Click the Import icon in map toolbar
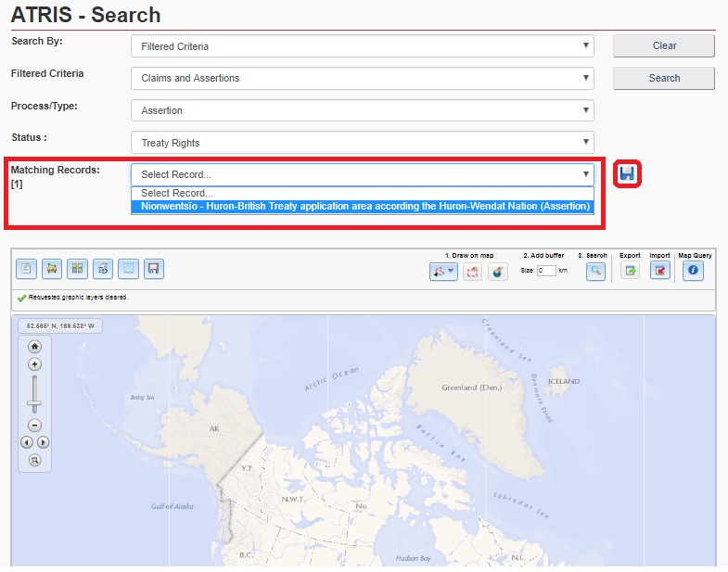 point(659,271)
